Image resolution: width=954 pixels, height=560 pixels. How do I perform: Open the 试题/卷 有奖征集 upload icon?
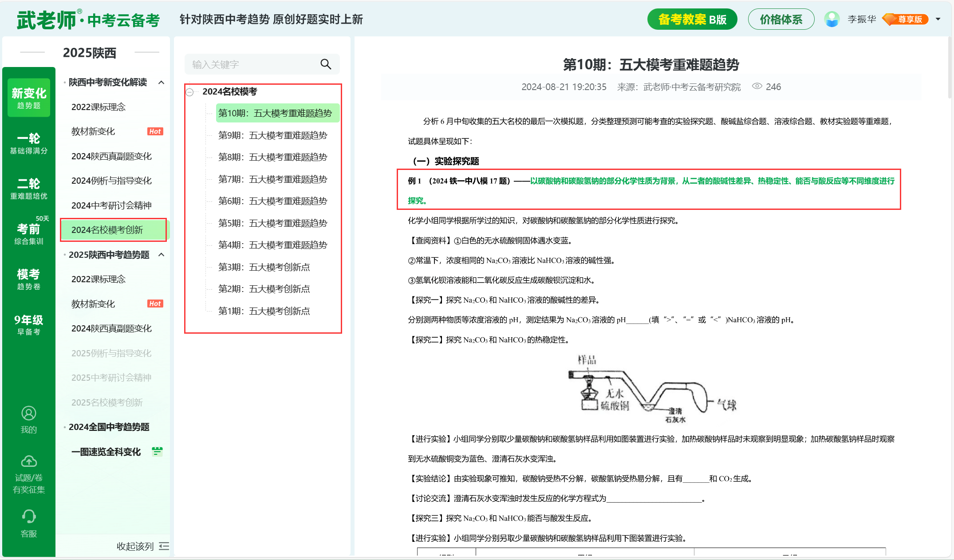29,461
